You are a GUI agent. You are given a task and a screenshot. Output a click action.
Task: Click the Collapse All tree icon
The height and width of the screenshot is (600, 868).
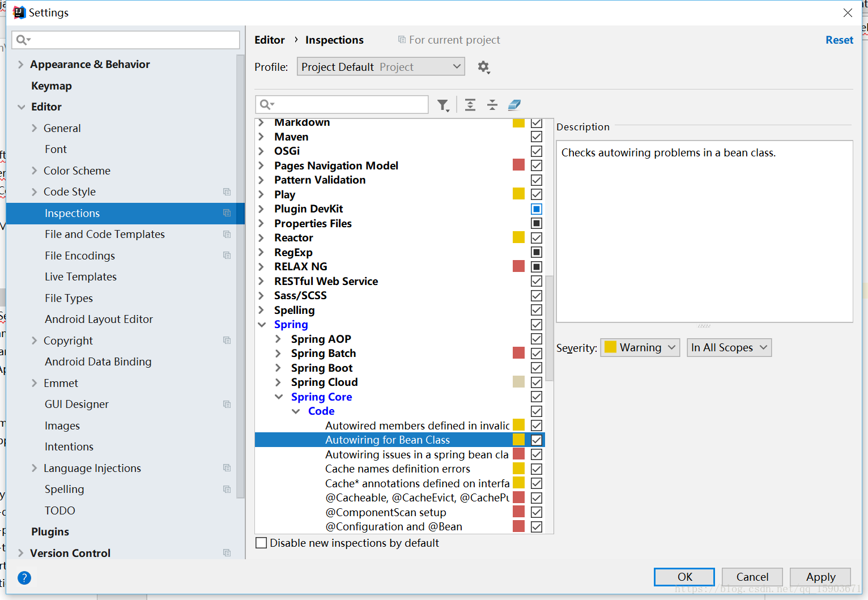[492, 105]
